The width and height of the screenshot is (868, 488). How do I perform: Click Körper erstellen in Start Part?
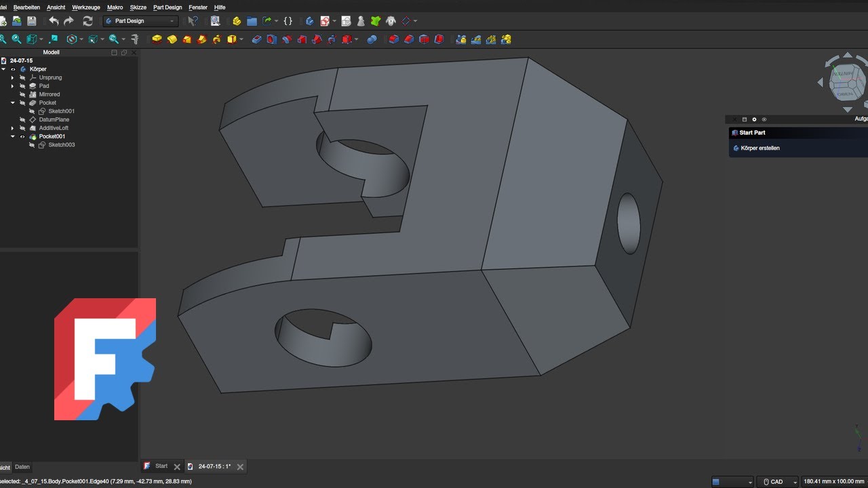[760, 148]
